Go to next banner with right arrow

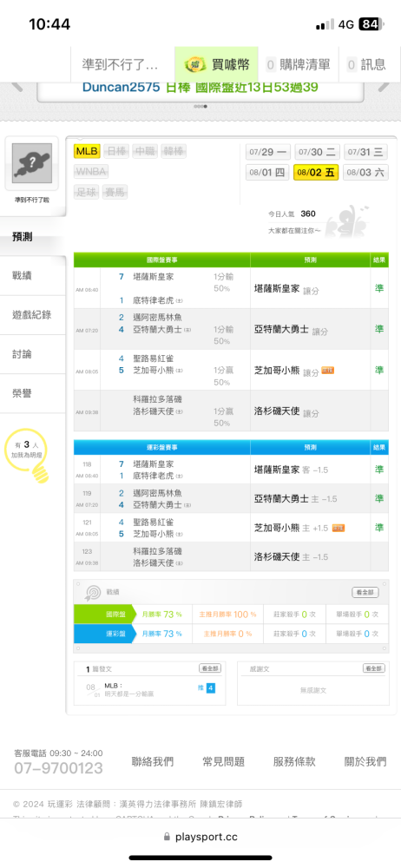click(385, 86)
